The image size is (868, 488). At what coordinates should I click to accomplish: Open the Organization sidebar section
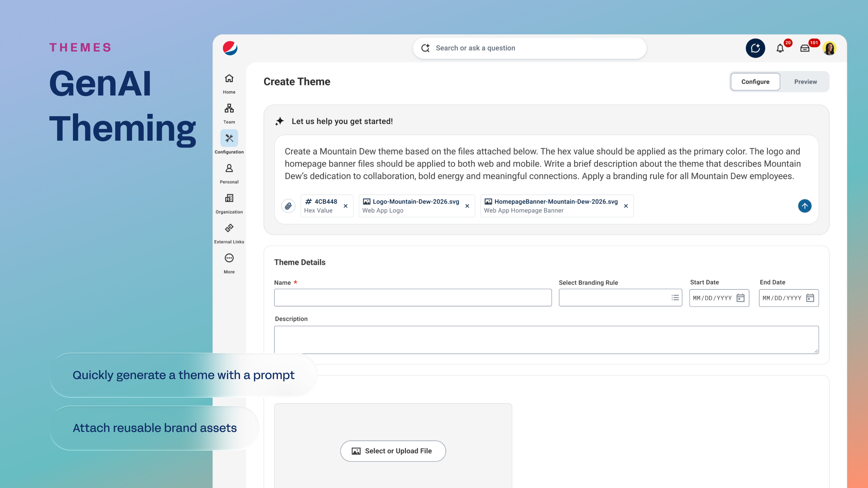(x=229, y=199)
